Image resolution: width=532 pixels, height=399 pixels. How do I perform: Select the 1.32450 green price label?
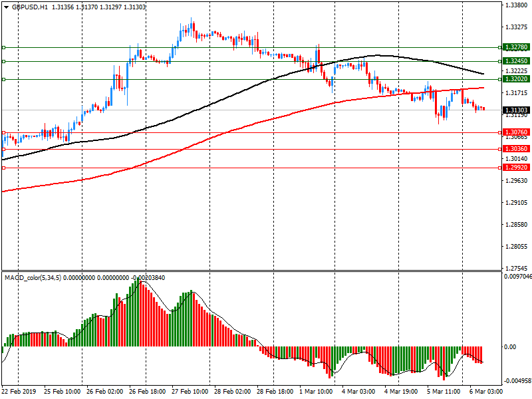[516, 61]
